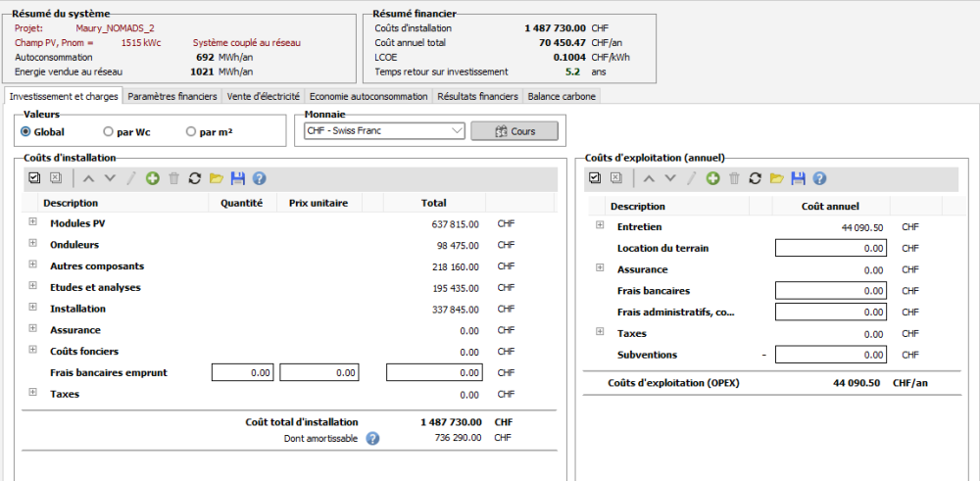Click check-all icon in Coûts d'exploitation toolbar
980x481 pixels.
click(595, 178)
